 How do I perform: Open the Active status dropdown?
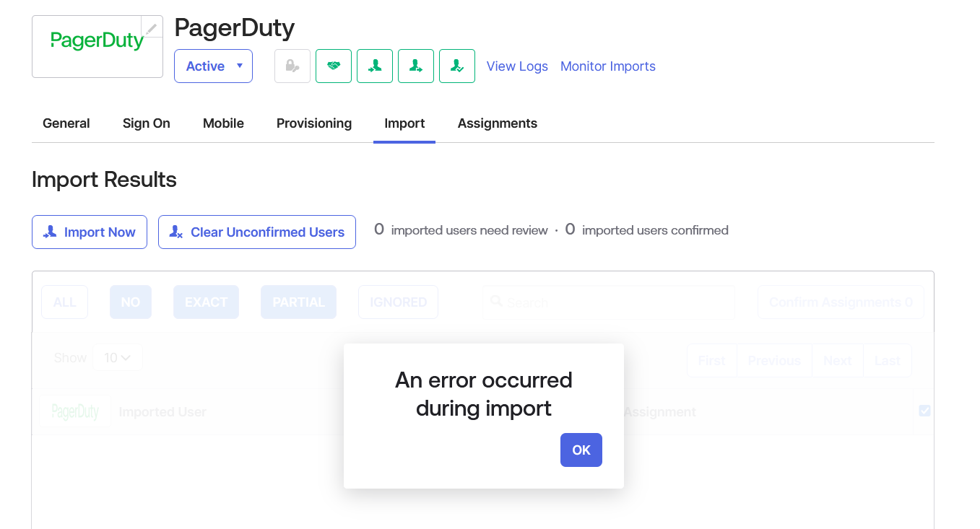213,66
